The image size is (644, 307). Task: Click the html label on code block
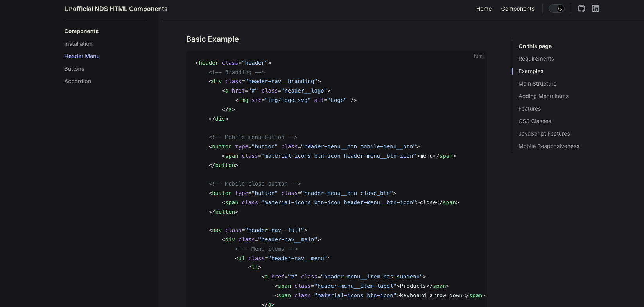pyautogui.click(x=479, y=56)
